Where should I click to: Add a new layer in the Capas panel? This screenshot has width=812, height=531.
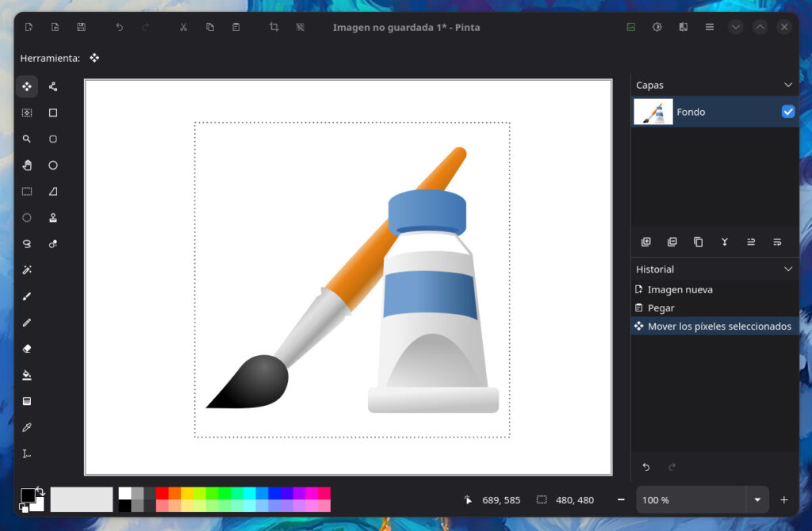point(646,242)
